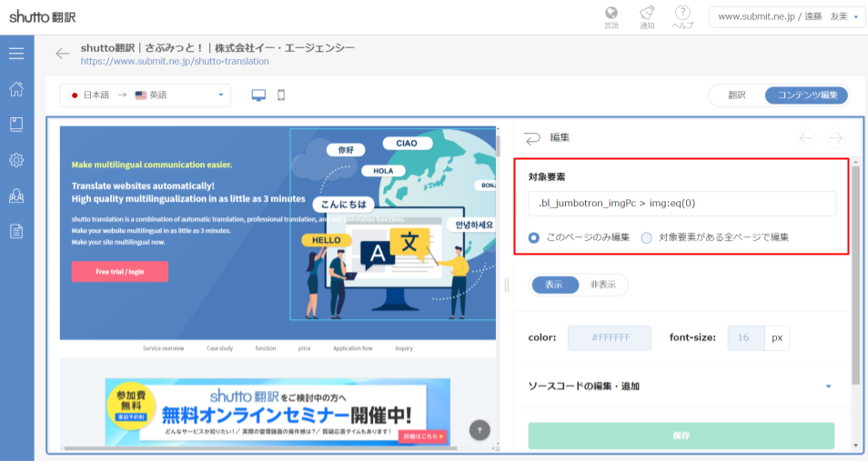868x470 pixels.
Task: Go to home via sidebar house icon
Action: tap(16, 88)
